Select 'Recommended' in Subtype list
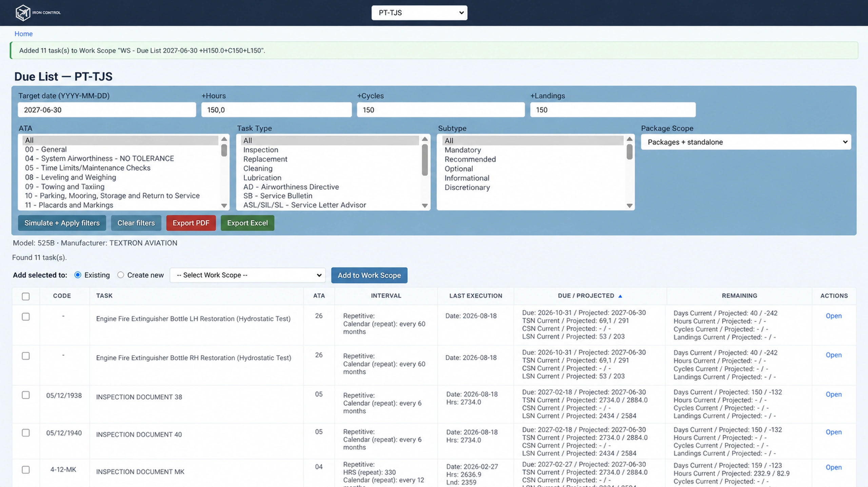 [x=470, y=159]
